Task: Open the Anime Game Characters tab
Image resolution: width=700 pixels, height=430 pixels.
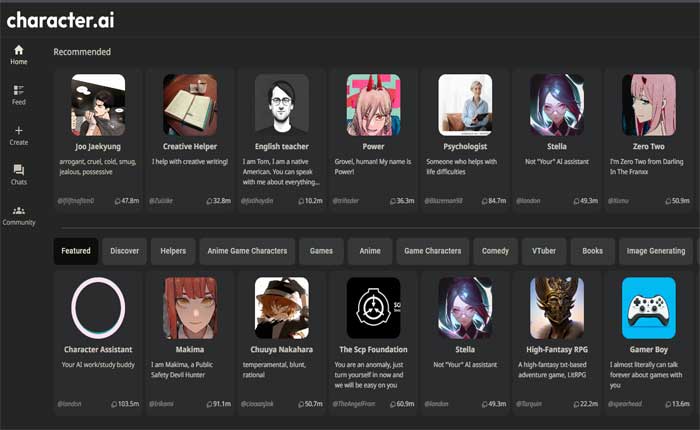Action: (x=247, y=251)
